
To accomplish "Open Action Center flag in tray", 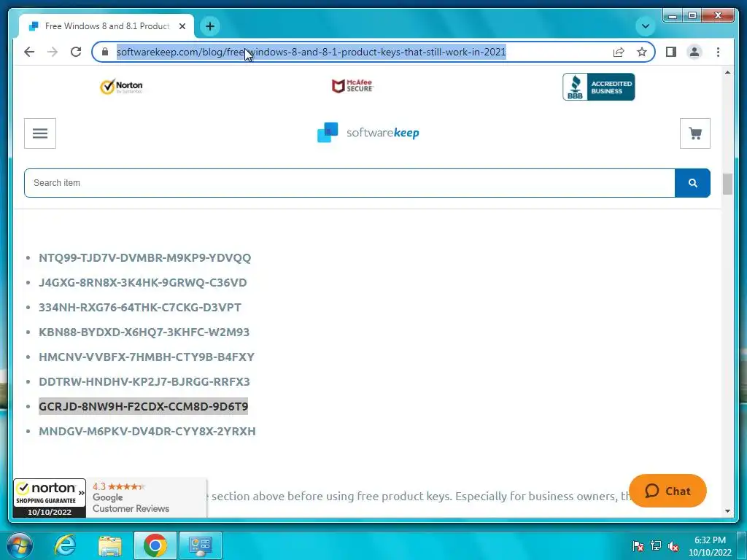I will [x=638, y=546].
